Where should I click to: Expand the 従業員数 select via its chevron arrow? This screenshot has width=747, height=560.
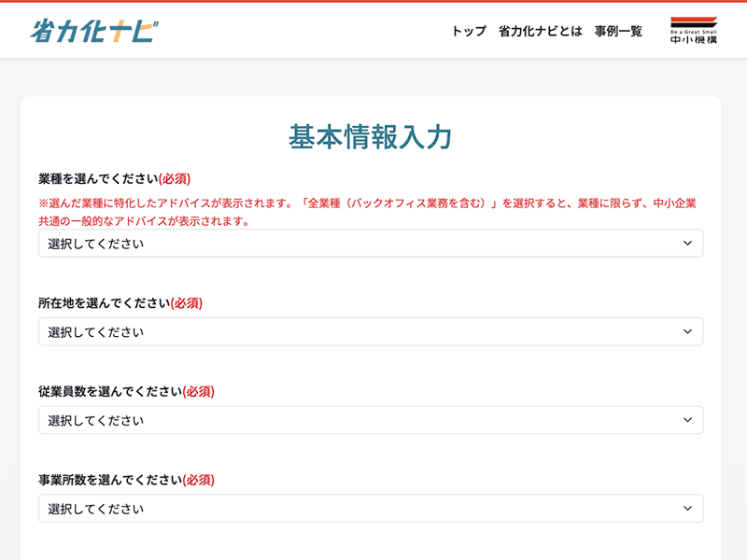coord(688,420)
